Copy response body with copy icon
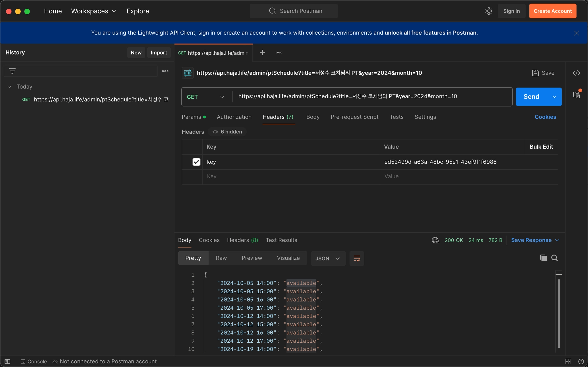The image size is (588, 367). tap(543, 258)
